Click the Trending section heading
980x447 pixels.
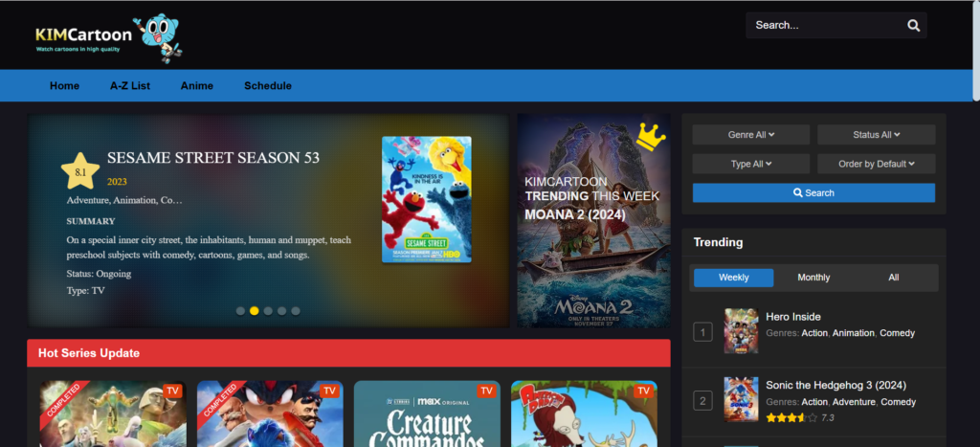[x=718, y=242]
